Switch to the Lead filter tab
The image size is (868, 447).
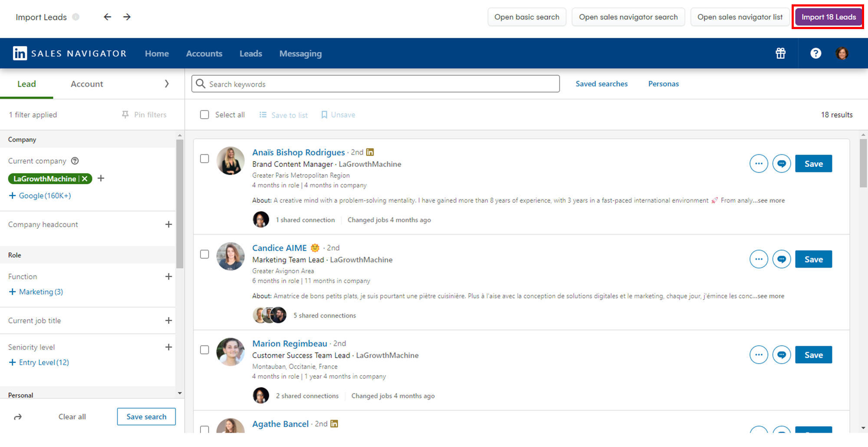(26, 84)
